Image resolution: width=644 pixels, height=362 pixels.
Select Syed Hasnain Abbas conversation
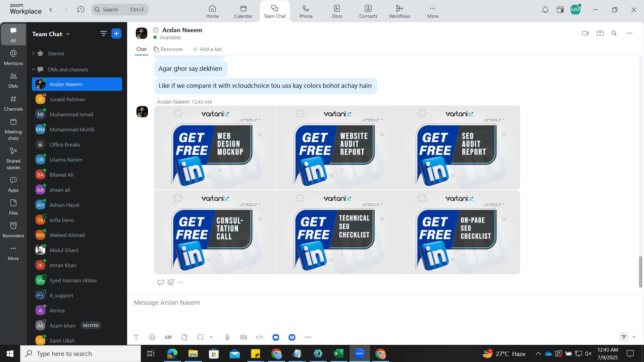(x=77, y=280)
